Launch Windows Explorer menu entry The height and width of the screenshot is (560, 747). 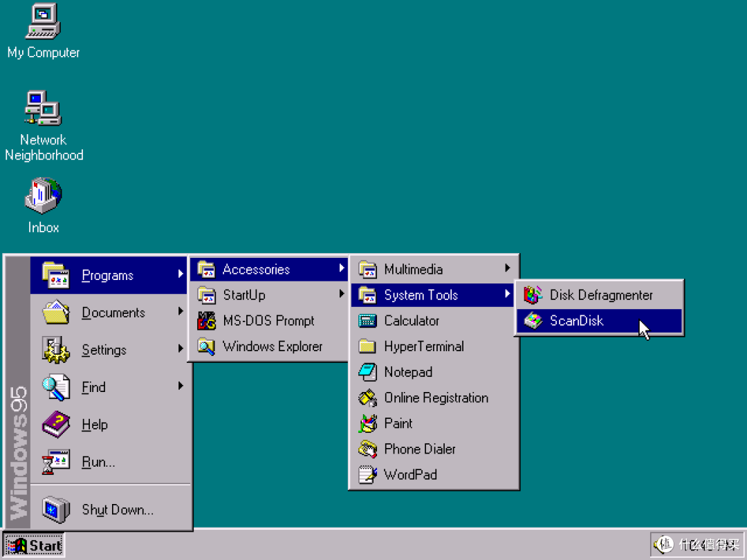[269, 346]
